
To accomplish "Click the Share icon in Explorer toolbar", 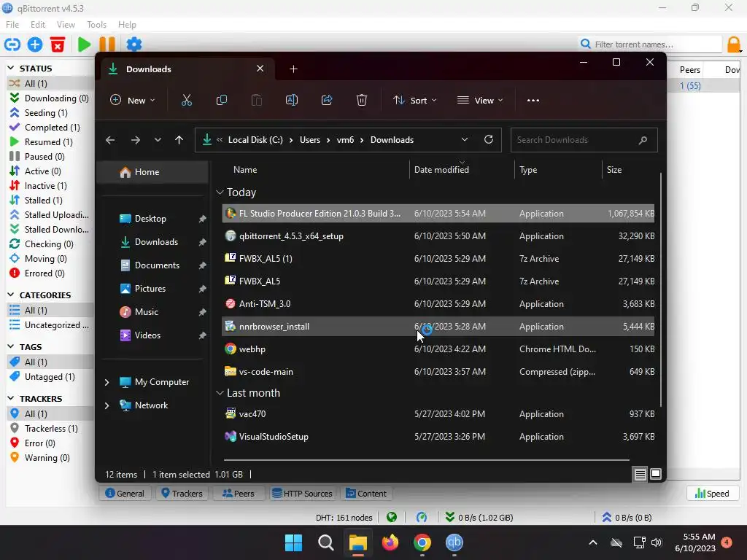I will (x=327, y=101).
